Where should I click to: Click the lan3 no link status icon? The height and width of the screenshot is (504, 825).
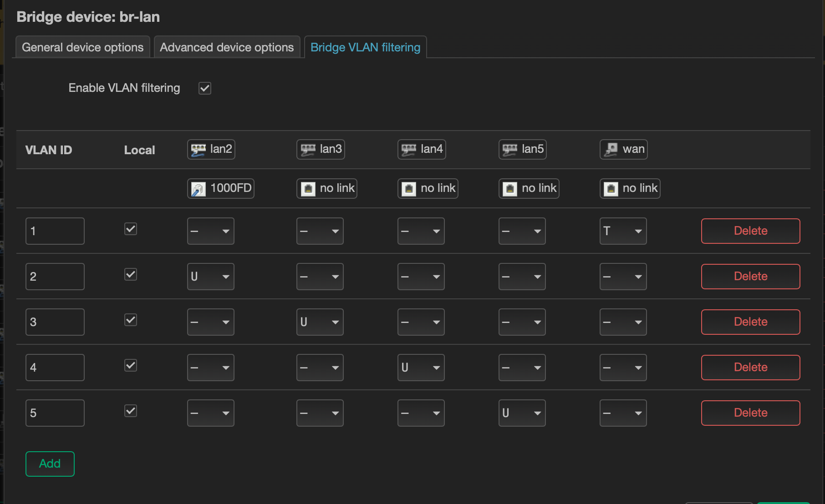tap(308, 189)
